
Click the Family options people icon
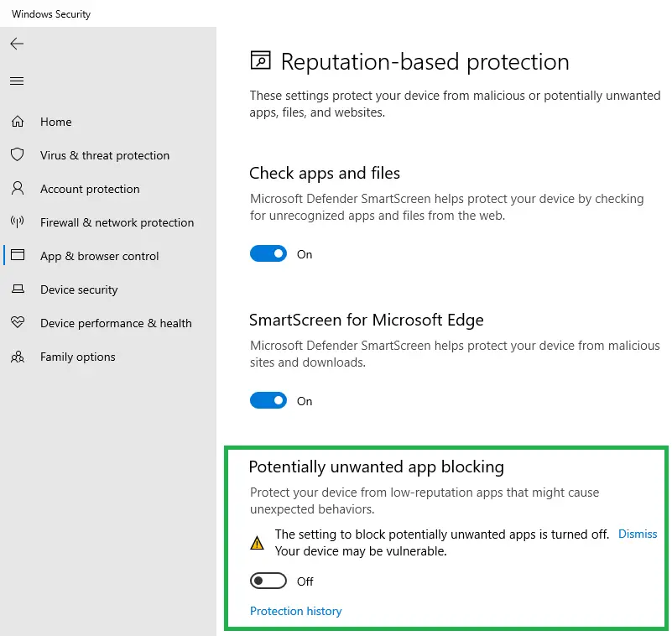point(17,356)
